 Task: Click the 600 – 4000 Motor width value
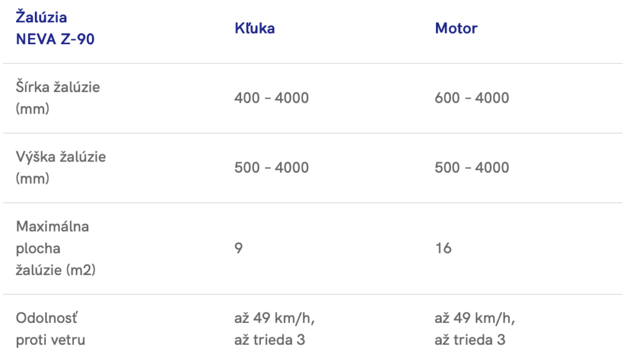pyautogui.click(x=472, y=98)
